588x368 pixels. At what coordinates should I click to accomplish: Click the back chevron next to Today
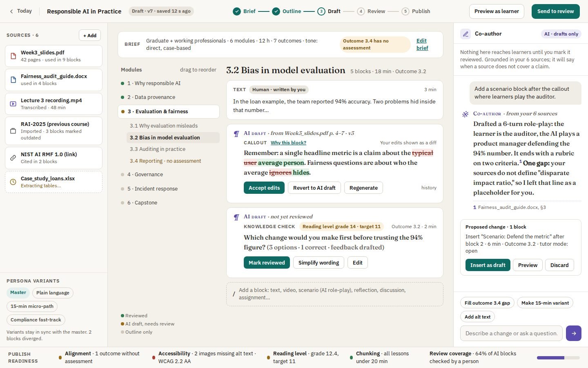(x=11, y=11)
